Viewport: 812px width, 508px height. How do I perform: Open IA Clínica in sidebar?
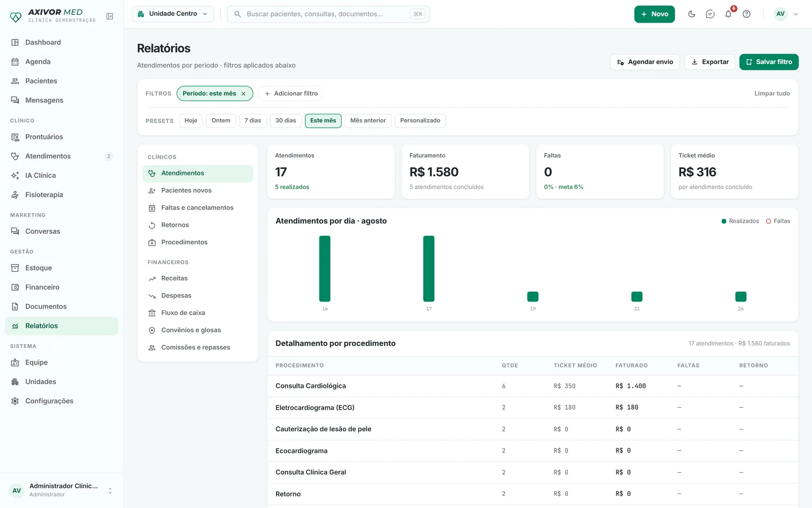pyautogui.click(x=61, y=175)
